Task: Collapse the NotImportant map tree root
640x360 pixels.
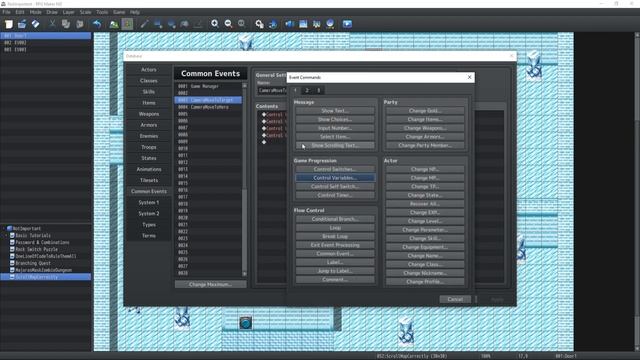Action: click(4, 229)
